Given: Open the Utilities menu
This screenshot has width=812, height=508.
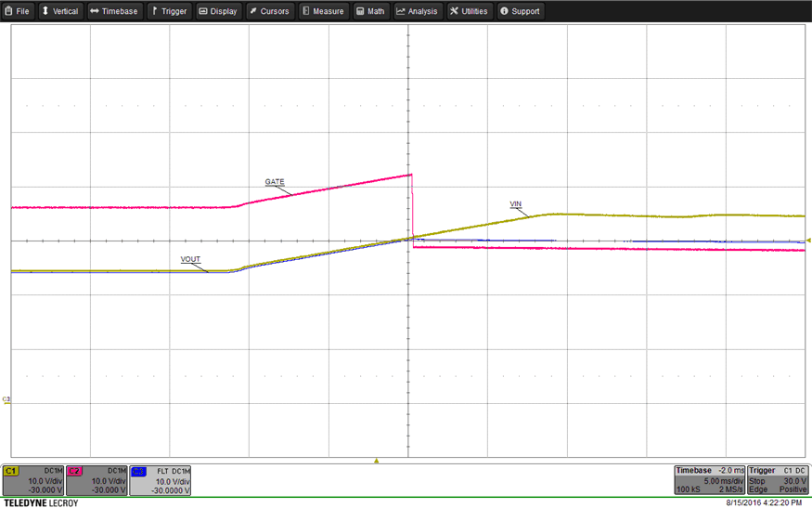Looking at the screenshot, I should (470, 11).
